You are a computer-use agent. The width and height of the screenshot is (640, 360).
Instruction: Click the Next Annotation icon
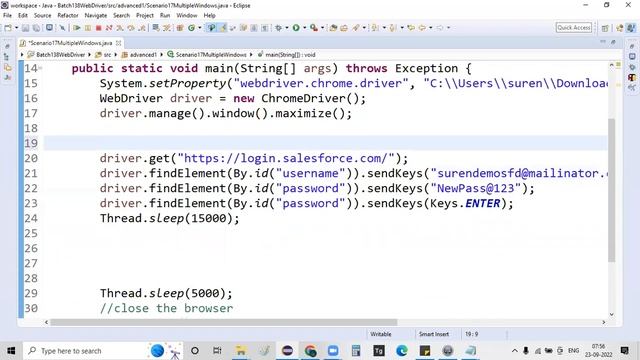point(375,28)
